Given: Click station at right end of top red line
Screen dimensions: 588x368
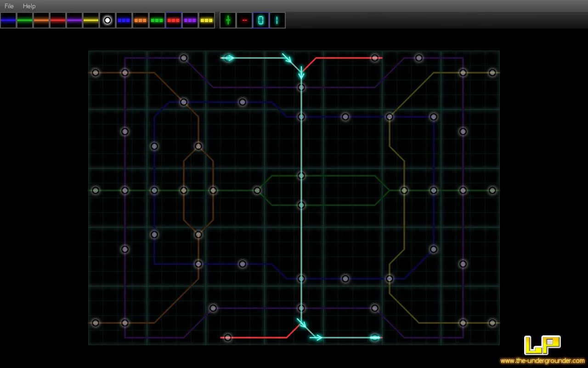Looking at the screenshot, I should (375, 58).
